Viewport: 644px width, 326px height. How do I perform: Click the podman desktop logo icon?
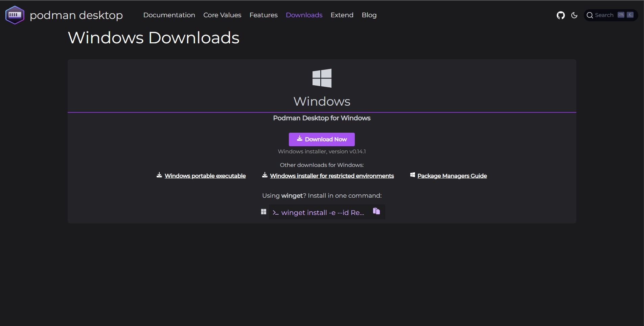14,15
